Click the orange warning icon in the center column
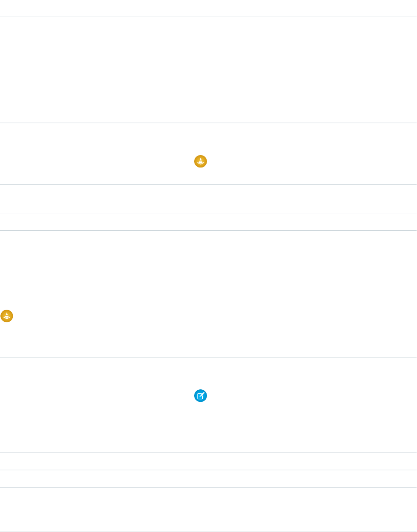This screenshot has width=417, height=532. coord(201,161)
